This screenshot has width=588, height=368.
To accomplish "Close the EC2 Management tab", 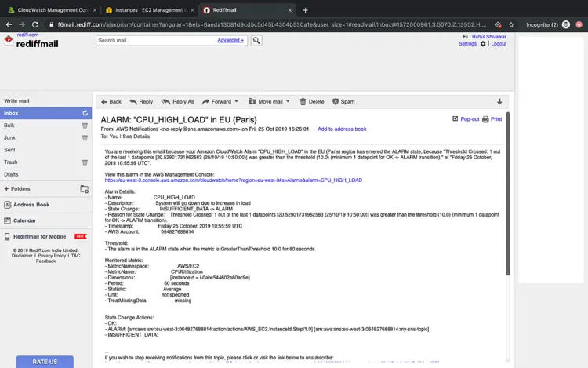I will (192, 10).
